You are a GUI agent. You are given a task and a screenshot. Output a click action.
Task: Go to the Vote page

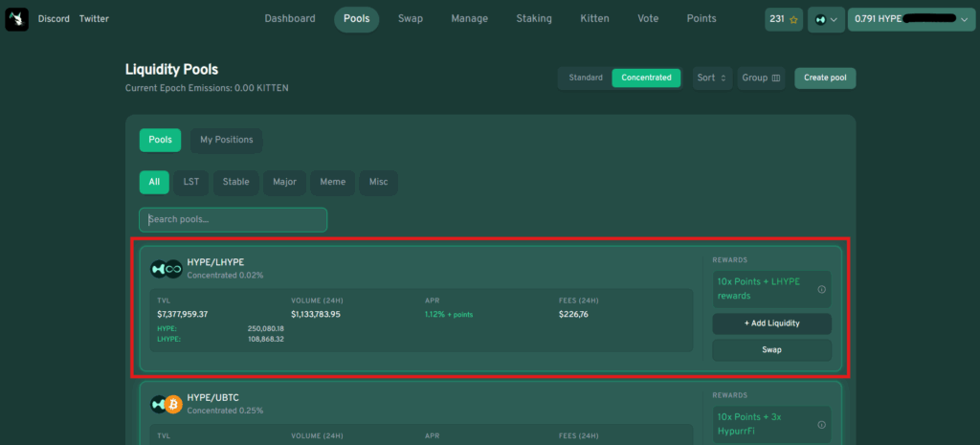(648, 19)
